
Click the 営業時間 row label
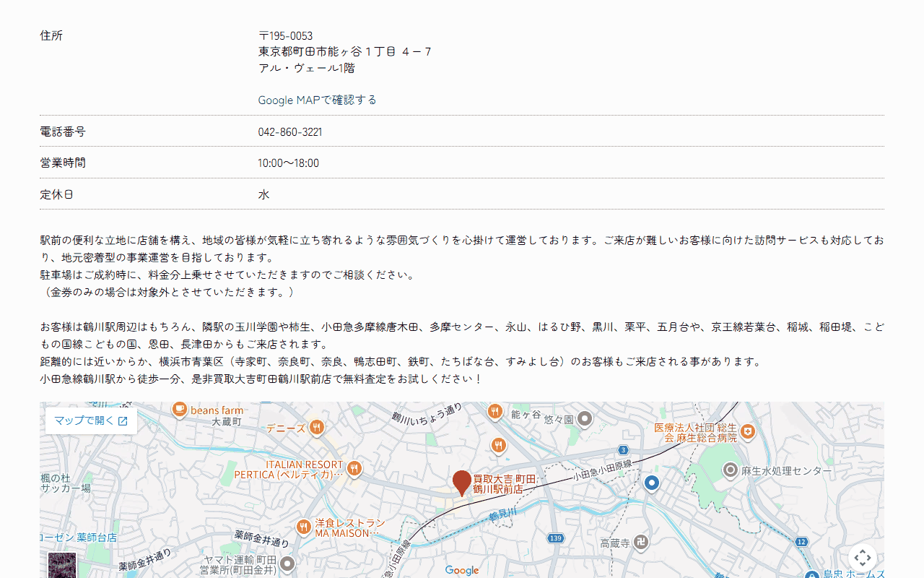point(63,163)
